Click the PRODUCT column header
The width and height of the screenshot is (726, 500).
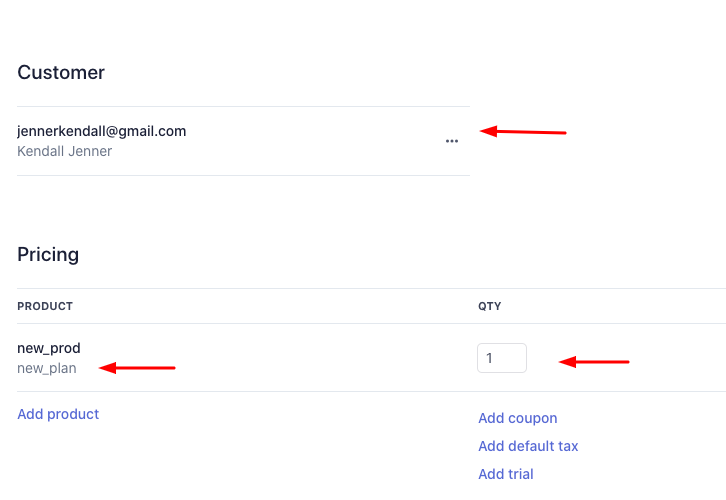[45, 306]
